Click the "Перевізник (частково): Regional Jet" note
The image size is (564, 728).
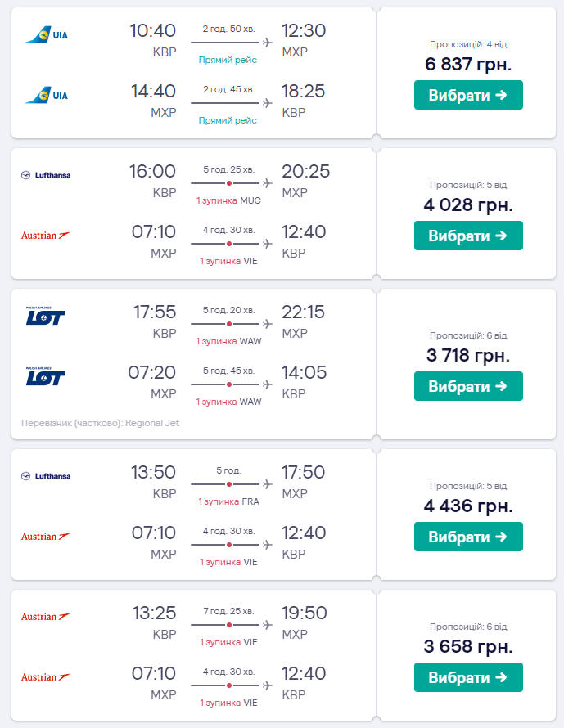tap(100, 423)
